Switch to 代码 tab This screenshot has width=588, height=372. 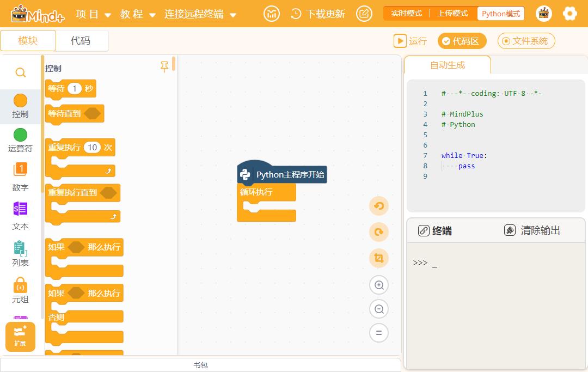[81, 40]
